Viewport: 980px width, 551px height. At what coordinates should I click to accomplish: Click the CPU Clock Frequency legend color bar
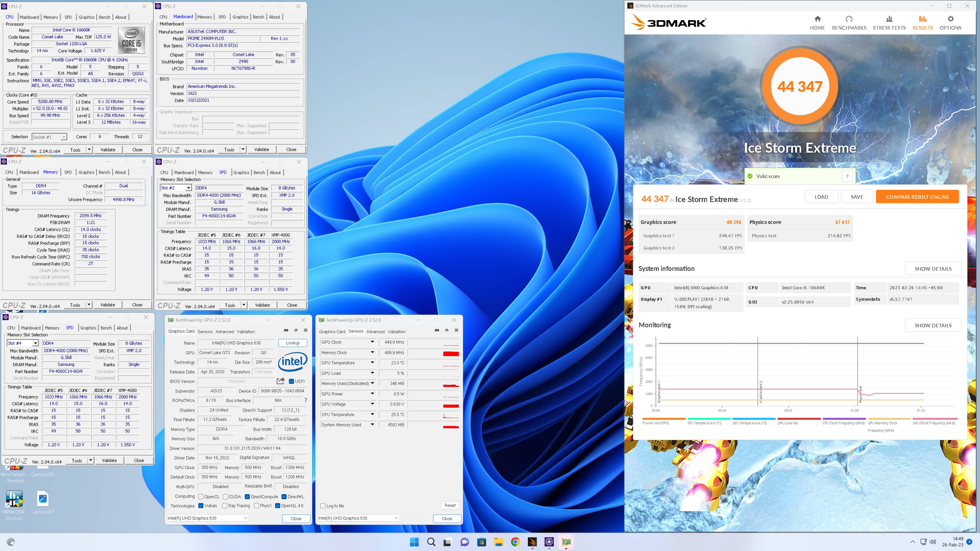tap(844, 419)
